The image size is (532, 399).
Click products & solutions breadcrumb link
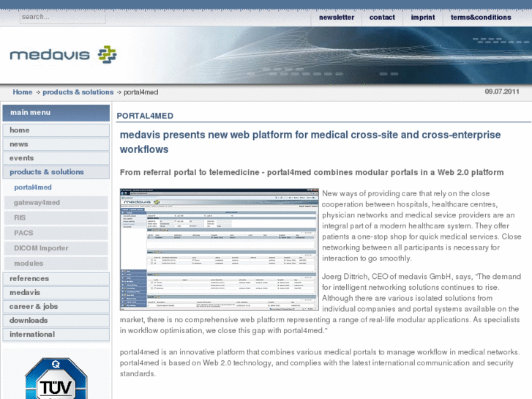pyautogui.click(x=78, y=92)
